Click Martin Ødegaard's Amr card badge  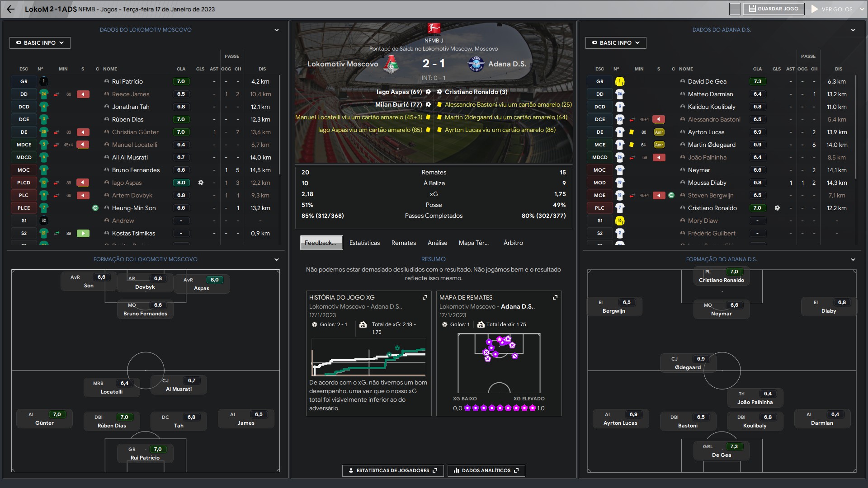[x=659, y=145]
